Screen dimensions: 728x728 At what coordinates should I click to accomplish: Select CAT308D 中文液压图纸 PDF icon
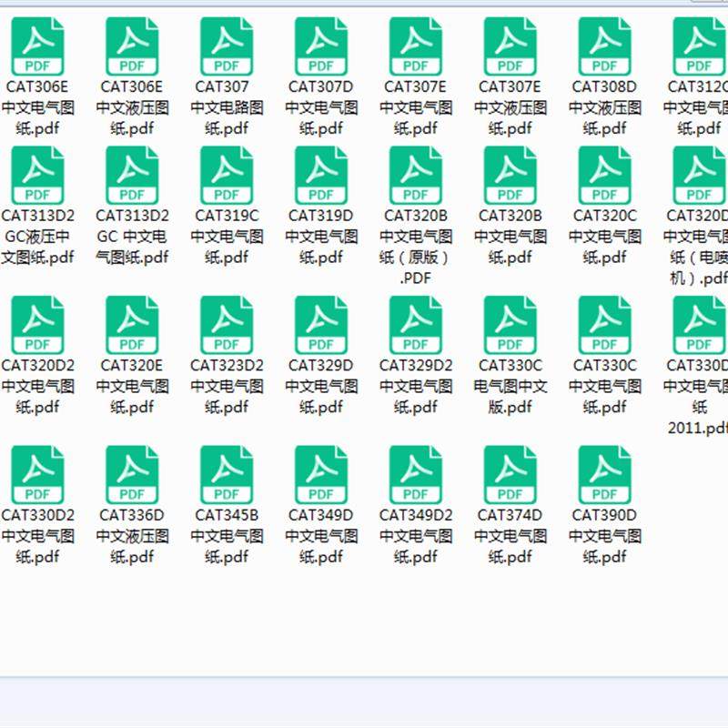pyautogui.click(x=604, y=46)
